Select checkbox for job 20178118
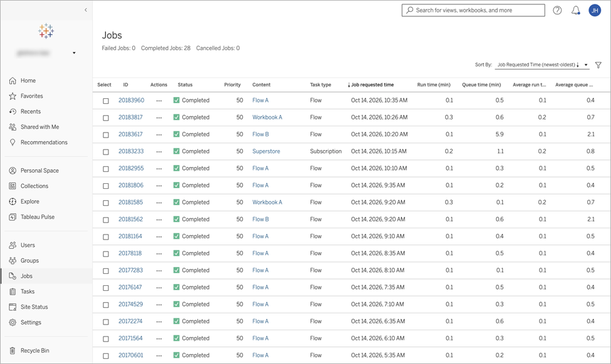 coord(106,254)
